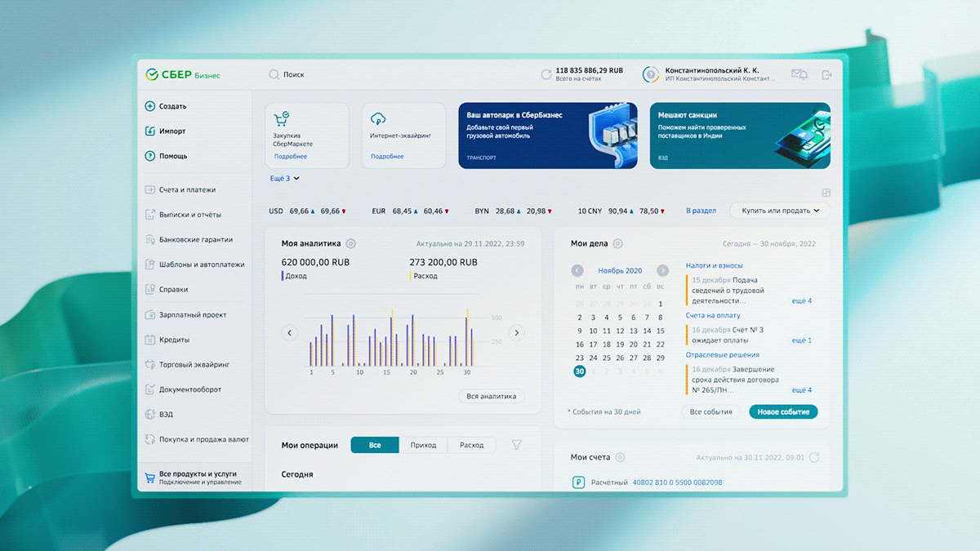Click the widget layout grid icon

tap(826, 193)
